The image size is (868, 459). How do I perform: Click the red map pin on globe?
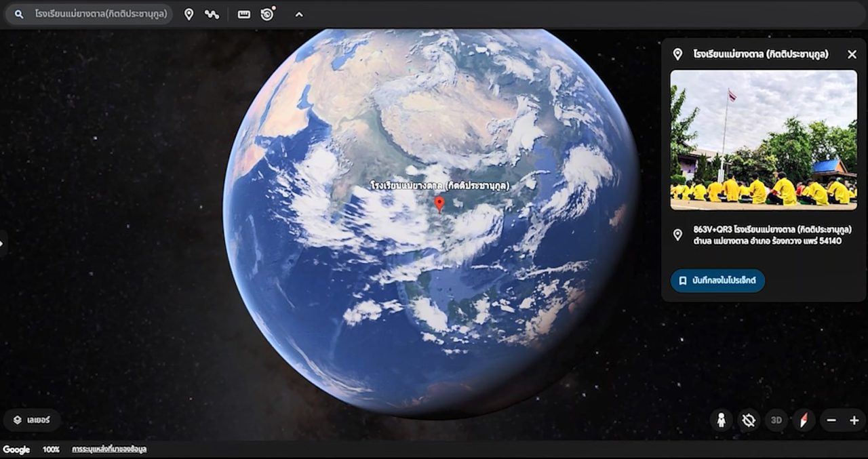(x=439, y=203)
